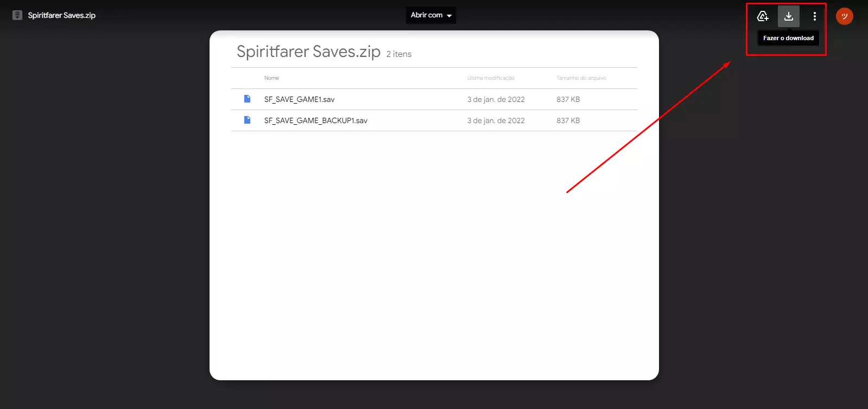
Task: Open the 'Abrir com' dropdown
Action: pyautogui.click(x=431, y=15)
